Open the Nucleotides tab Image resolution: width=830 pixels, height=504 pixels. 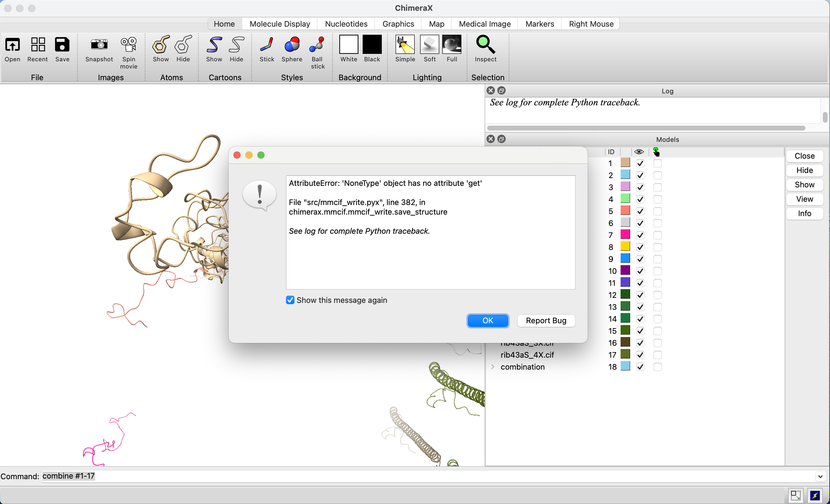(346, 24)
